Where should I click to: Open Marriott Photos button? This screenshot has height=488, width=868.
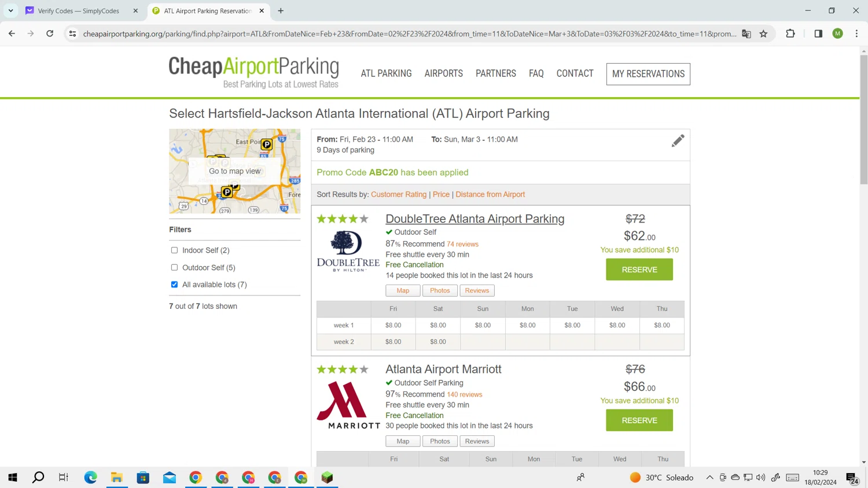(440, 441)
